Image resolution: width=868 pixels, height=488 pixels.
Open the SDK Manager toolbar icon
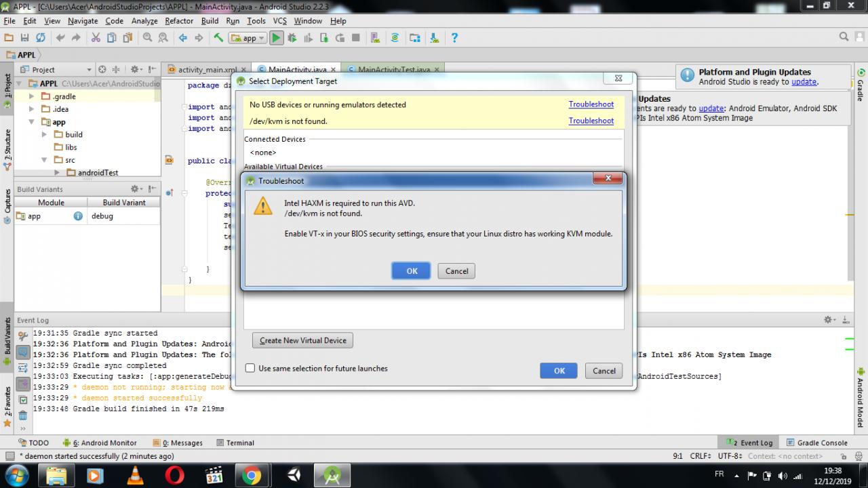pyautogui.click(x=434, y=38)
